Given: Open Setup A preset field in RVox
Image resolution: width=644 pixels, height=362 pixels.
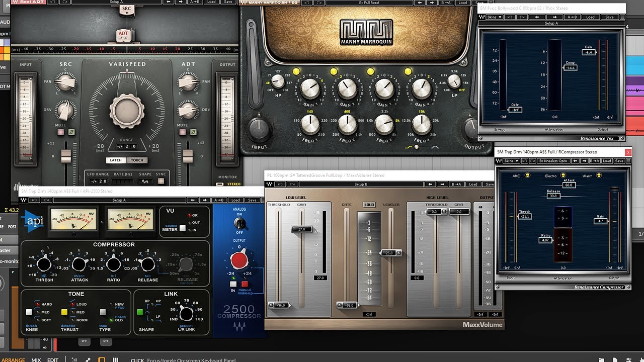Looking at the screenshot, I should (551, 23).
